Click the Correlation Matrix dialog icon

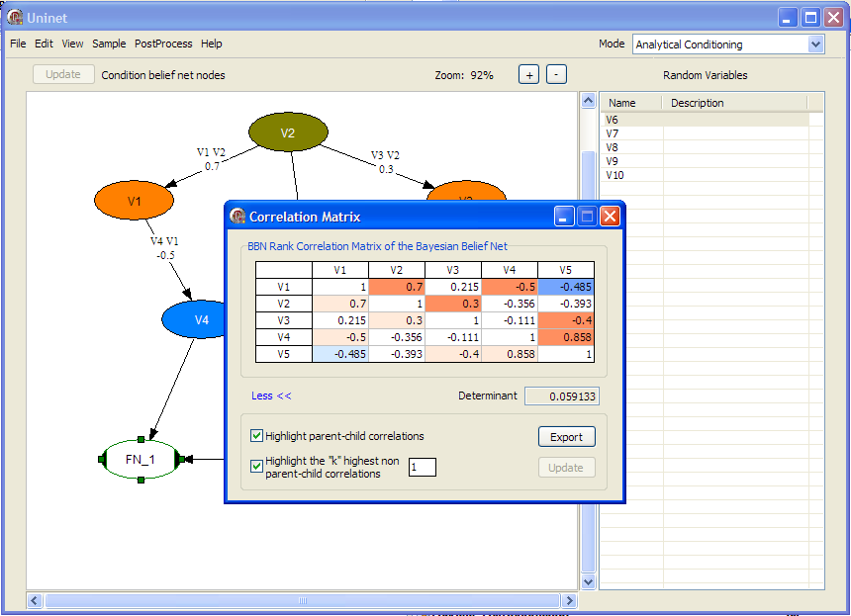(x=236, y=216)
